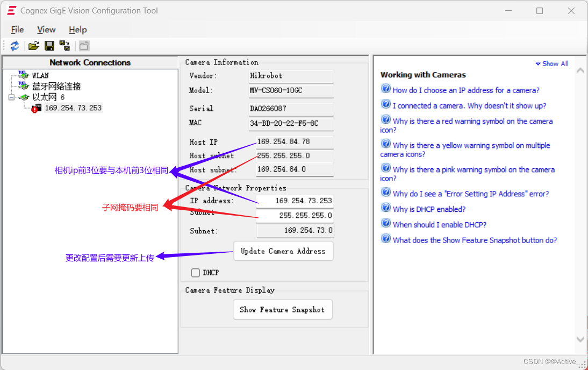Collapse the 以太网 6 tree node
Screen dimensions: 588x370
click(12, 97)
